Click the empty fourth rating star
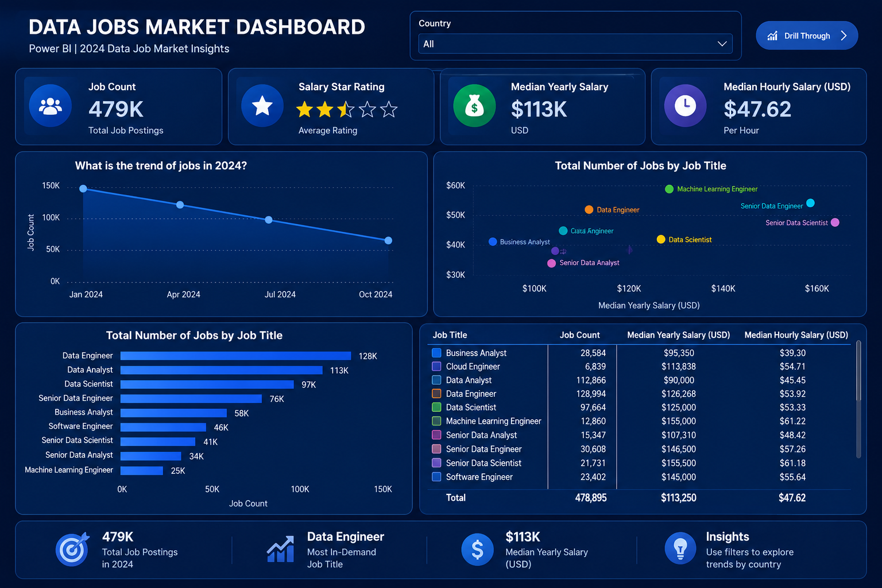Viewport: 882px width, 588px height. click(367, 109)
